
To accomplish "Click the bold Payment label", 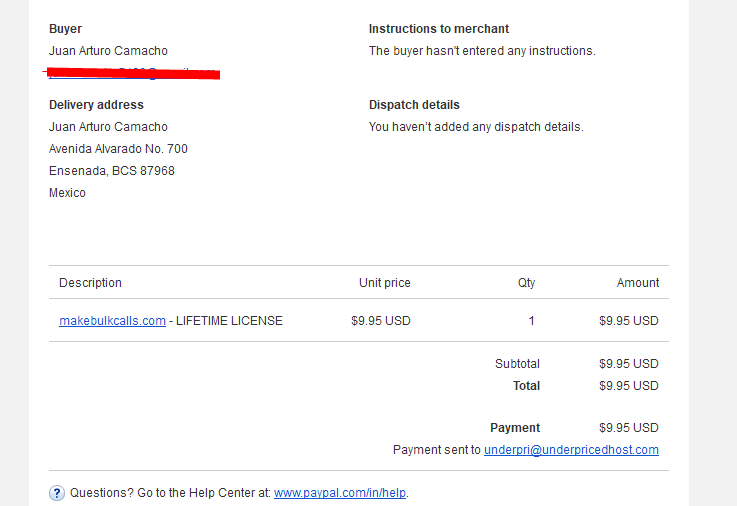I will point(515,428).
